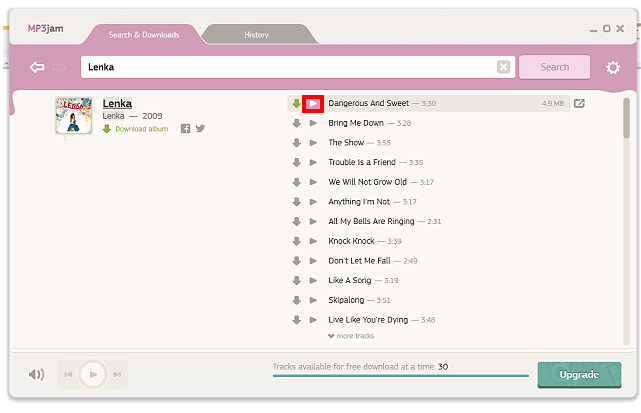Share album on Twitter
The width and height of the screenshot is (641, 413).
[200, 129]
